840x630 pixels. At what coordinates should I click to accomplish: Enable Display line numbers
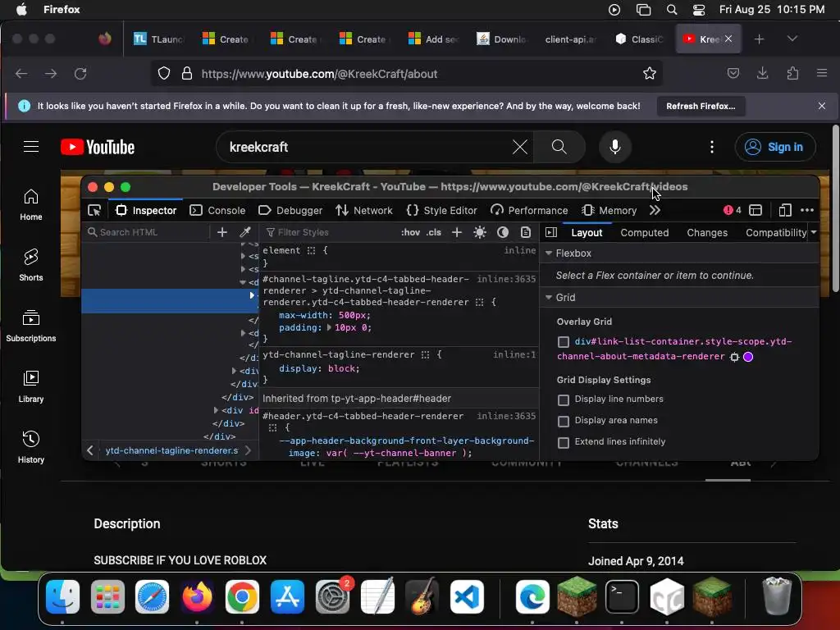563,400
